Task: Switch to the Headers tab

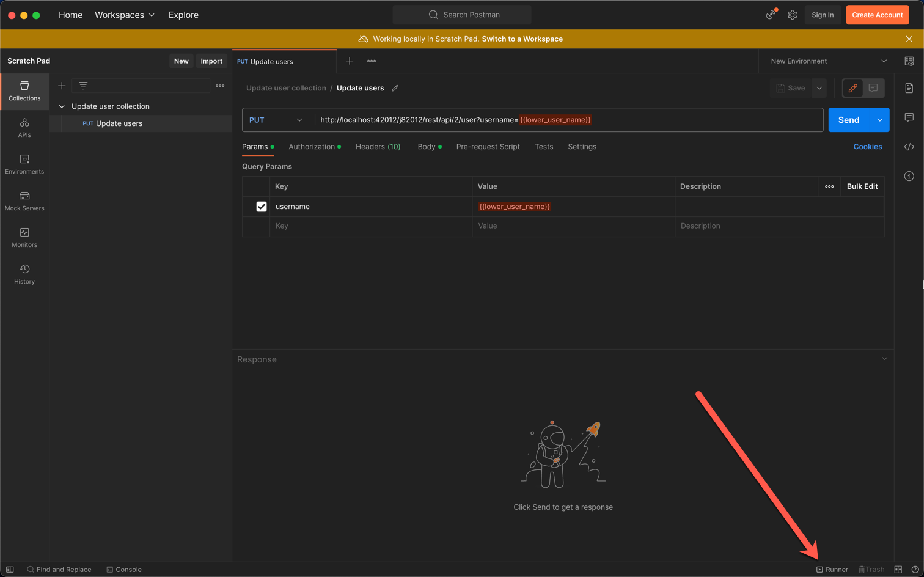Action: [378, 147]
